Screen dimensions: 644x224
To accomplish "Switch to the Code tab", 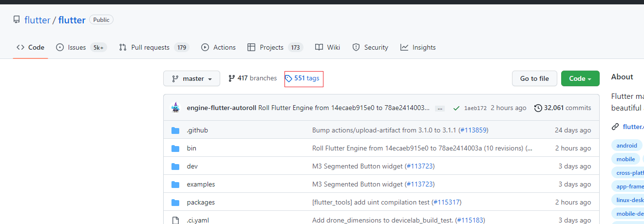I will 30,47.
